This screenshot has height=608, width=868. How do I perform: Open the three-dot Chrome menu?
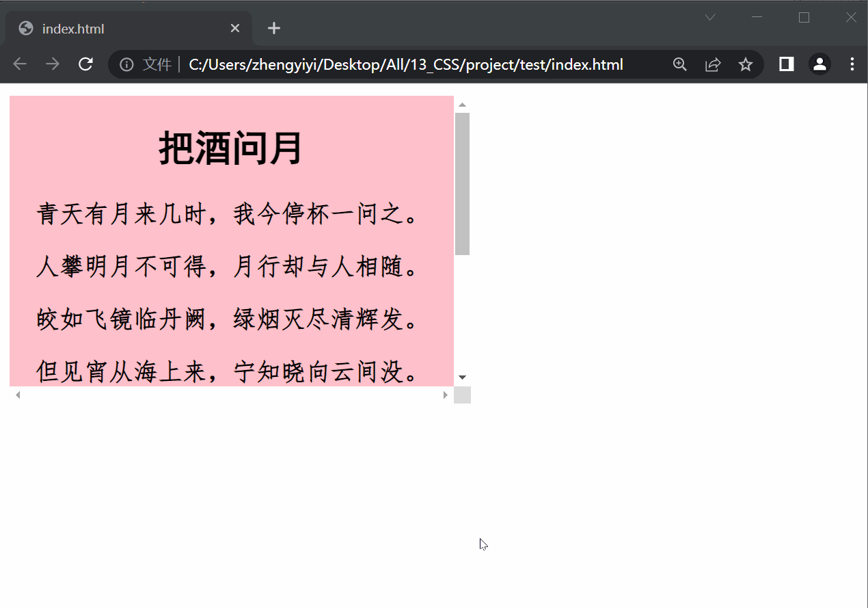coord(852,64)
